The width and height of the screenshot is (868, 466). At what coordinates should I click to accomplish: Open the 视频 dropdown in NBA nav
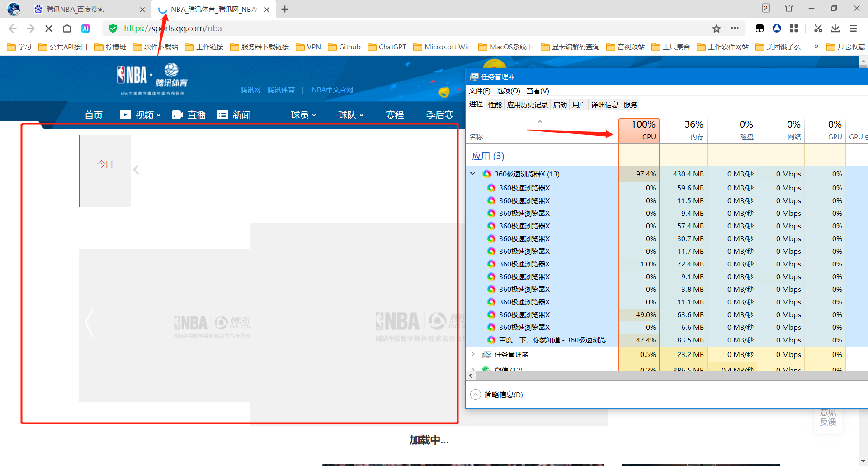140,115
